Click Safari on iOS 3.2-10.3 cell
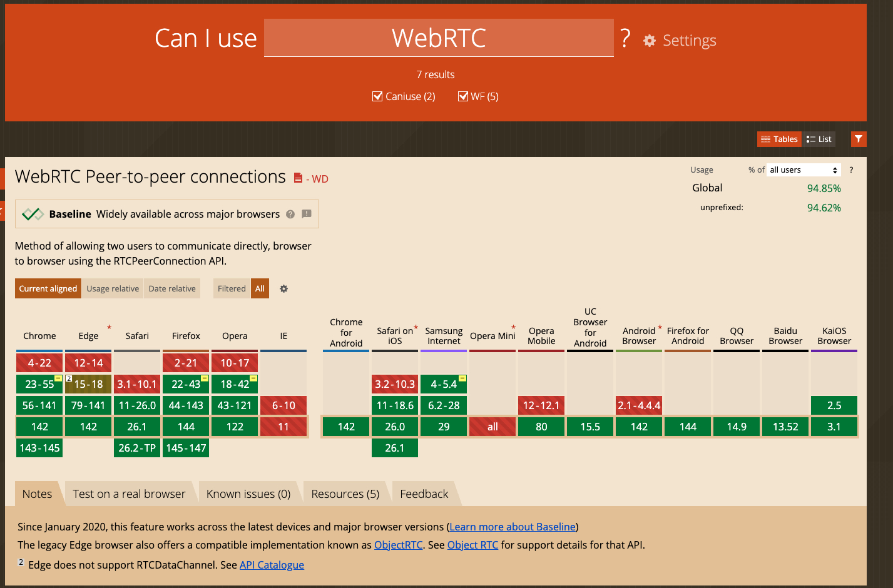Image resolution: width=893 pixels, height=588 pixels. click(395, 384)
